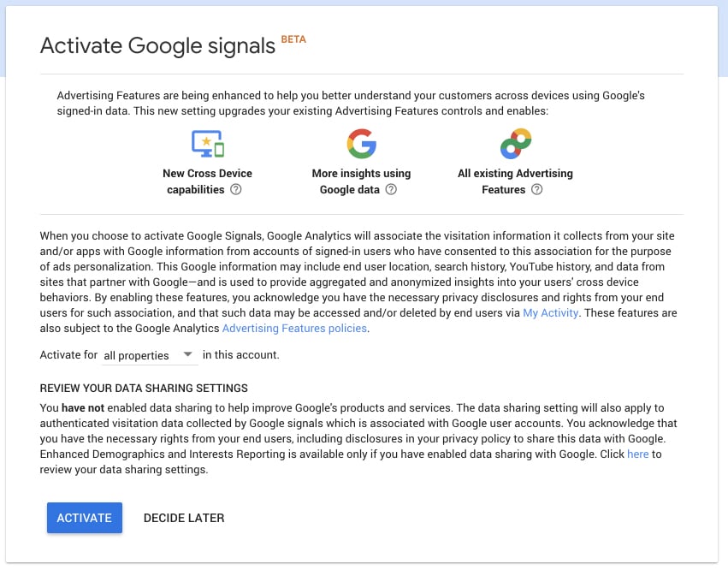Open the My Activity link
This screenshot has width=728, height=570.
[x=550, y=312]
